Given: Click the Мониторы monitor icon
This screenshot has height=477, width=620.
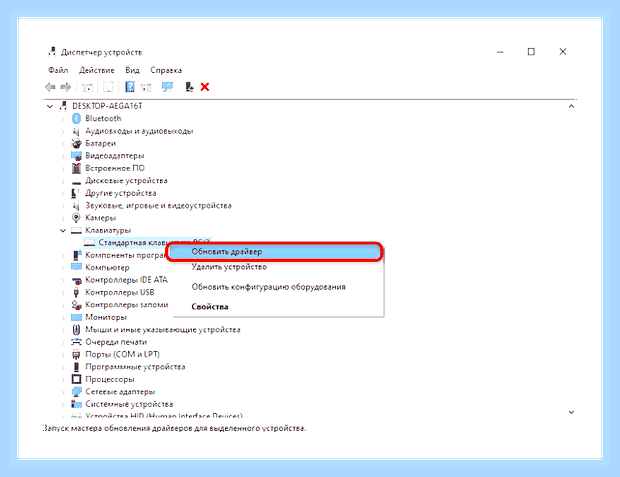Looking at the screenshot, I should [76, 317].
